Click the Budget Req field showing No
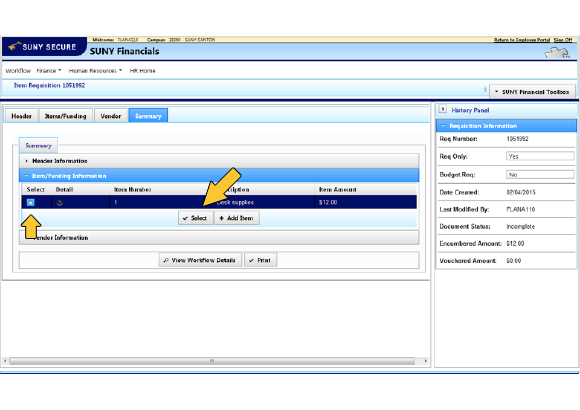 (x=540, y=174)
